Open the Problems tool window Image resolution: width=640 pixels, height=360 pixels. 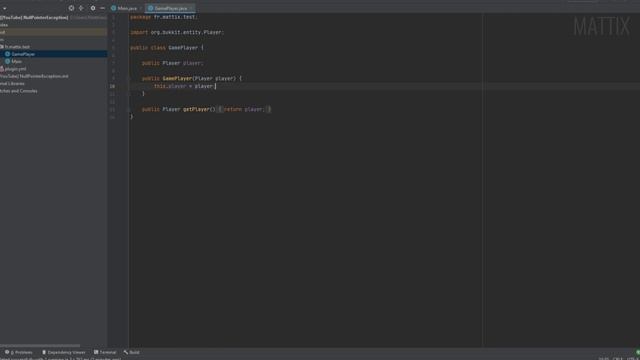(x=18, y=352)
